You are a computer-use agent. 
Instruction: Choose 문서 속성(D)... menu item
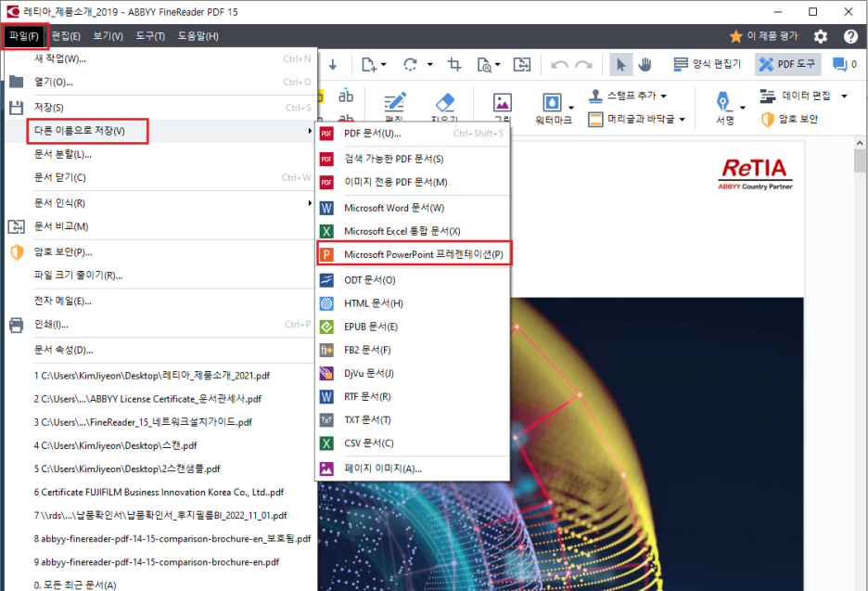160,350
